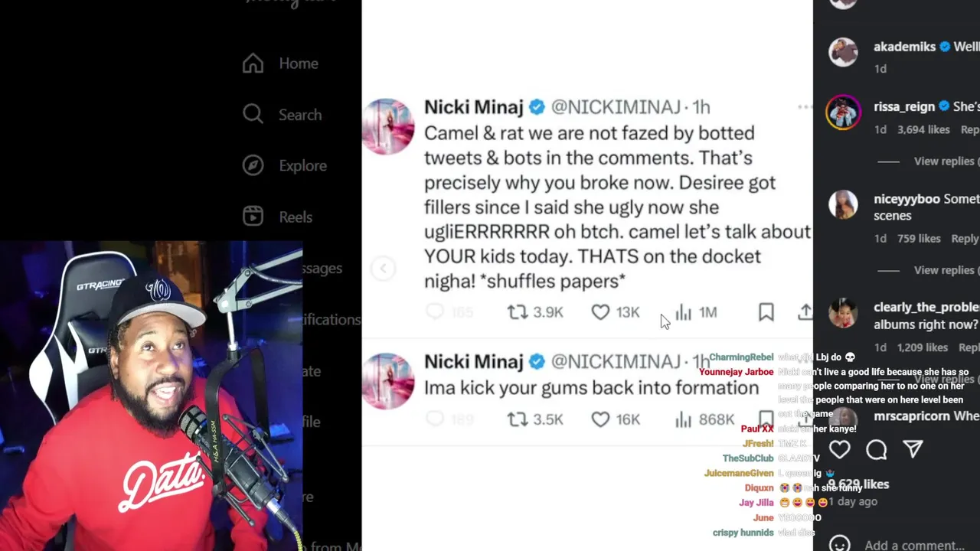Toggle the heart on tweet with 16K likes

click(600, 419)
